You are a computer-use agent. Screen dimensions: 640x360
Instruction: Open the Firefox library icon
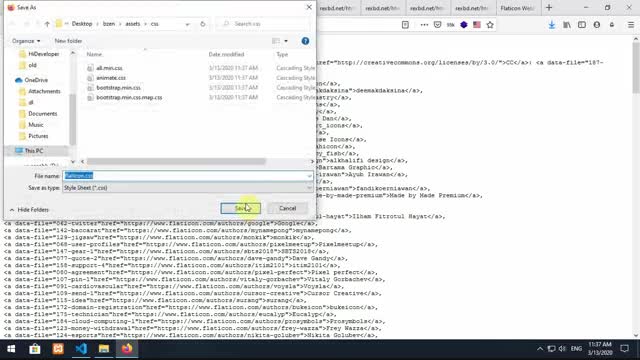[x=567, y=25]
